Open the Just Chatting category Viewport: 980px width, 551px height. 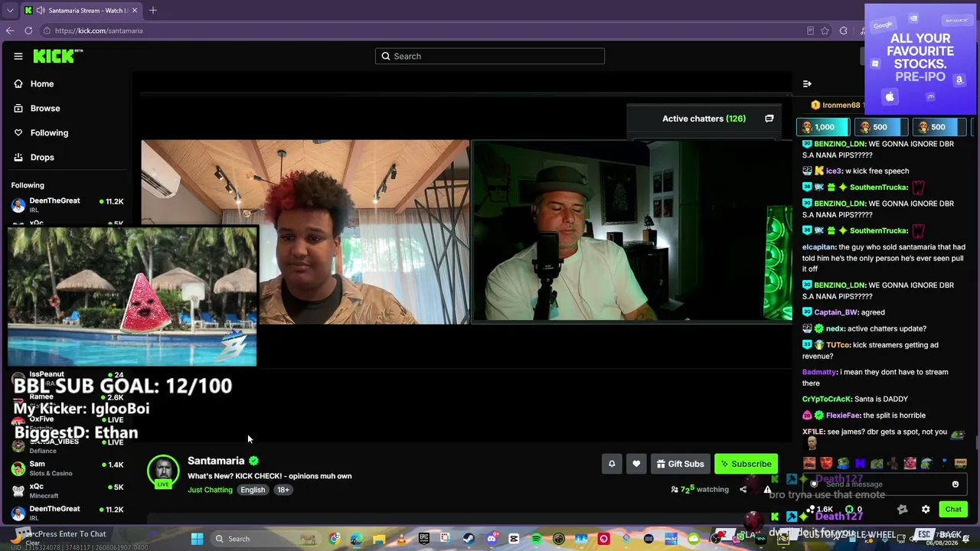(x=210, y=490)
